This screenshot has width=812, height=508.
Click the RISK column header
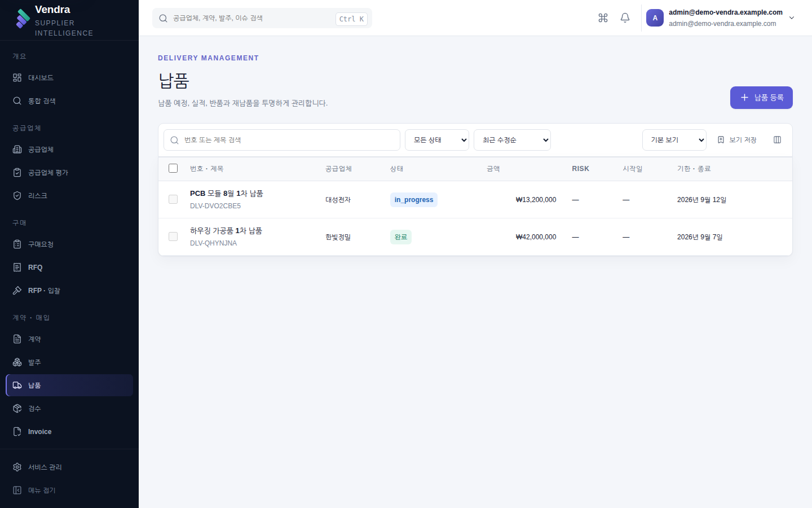pyautogui.click(x=580, y=169)
